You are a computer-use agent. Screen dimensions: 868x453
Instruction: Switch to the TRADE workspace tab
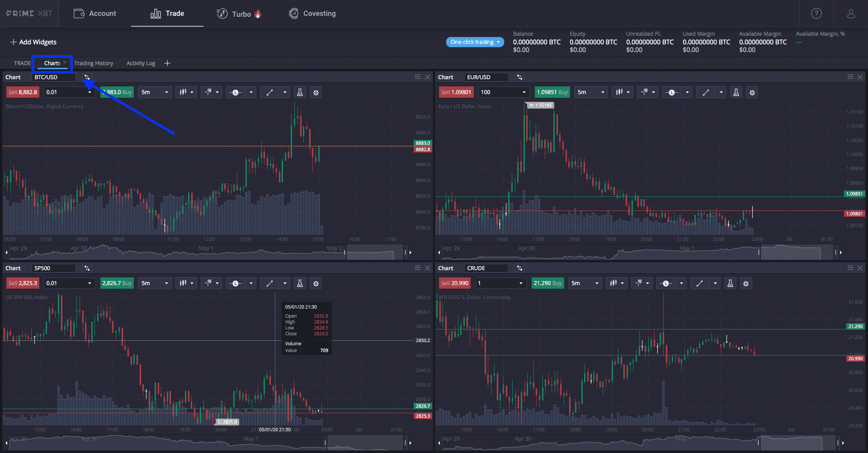22,63
